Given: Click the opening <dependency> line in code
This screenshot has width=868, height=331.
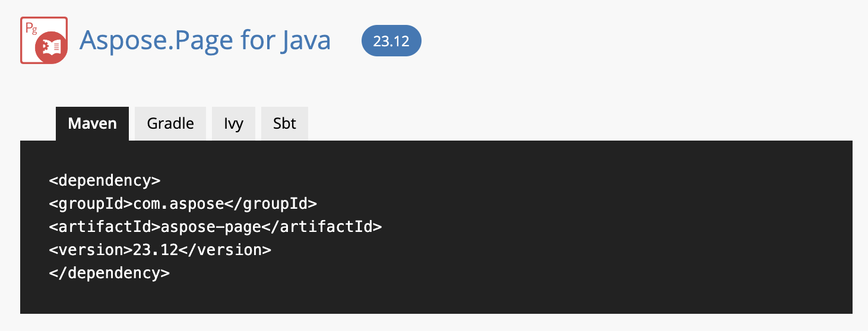Looking at the screenshot, I should tap(104, 180).
